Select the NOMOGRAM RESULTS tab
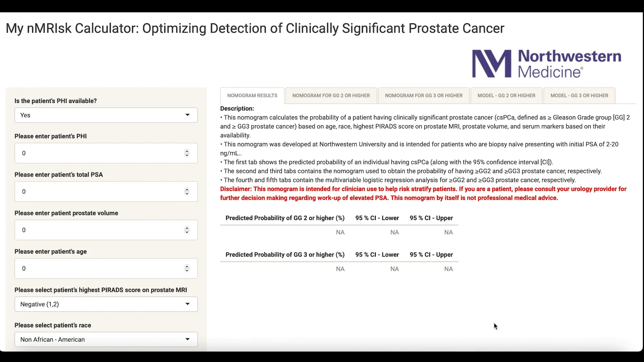 click(252, 96)
